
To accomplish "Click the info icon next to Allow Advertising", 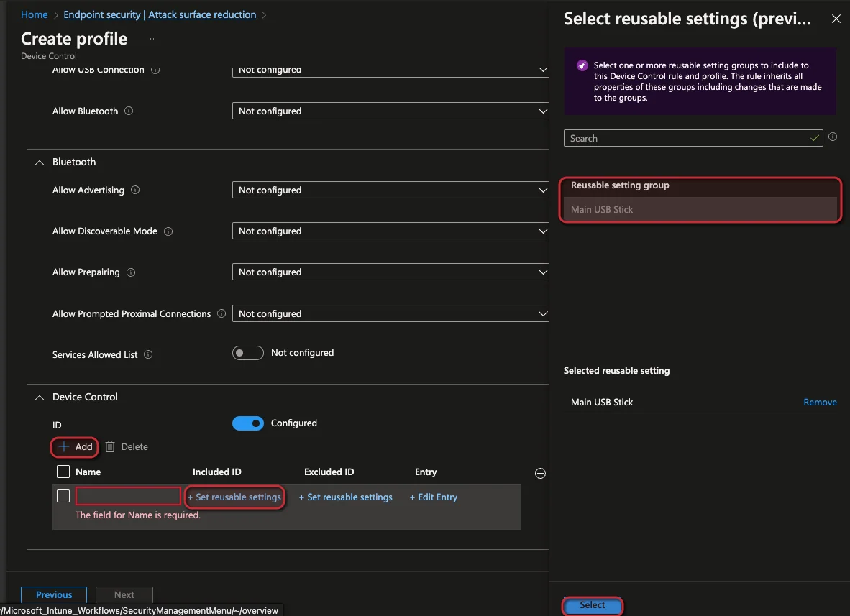I will [x=135, y=190].
